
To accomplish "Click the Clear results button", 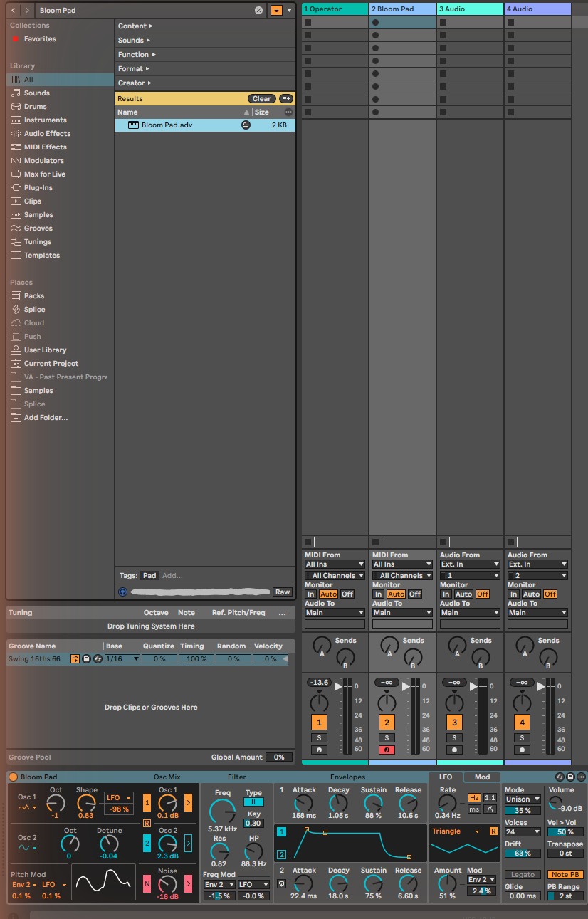I will (x=261, y=99).
